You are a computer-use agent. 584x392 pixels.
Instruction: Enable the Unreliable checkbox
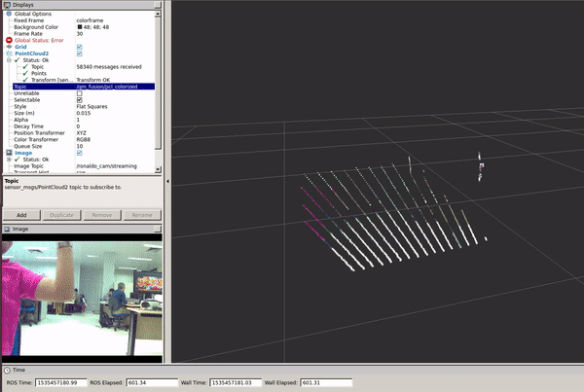click(80, 92)
